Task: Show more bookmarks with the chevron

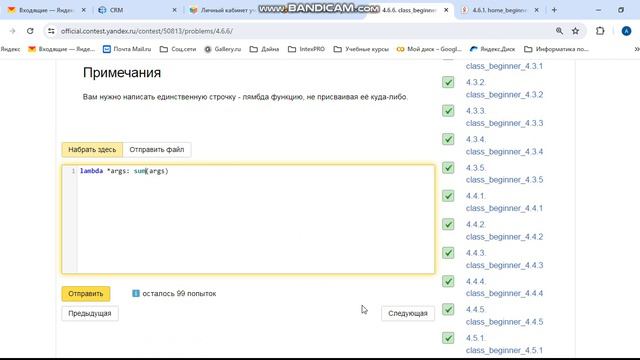Action: click(637, 49)
